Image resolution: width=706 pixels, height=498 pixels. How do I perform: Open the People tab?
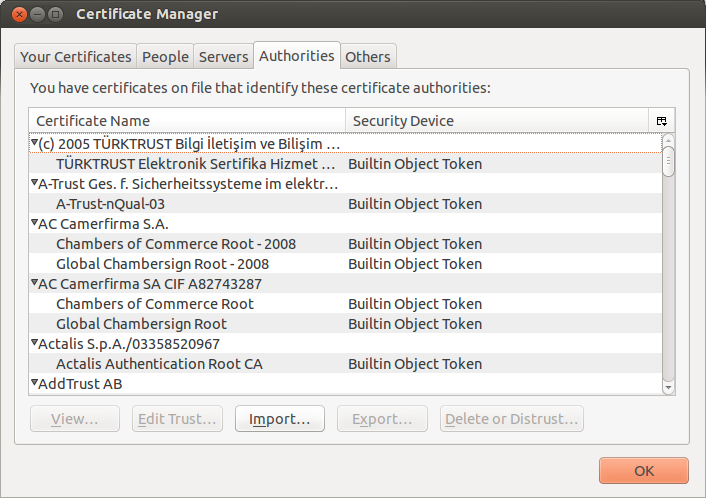(165, 57)
